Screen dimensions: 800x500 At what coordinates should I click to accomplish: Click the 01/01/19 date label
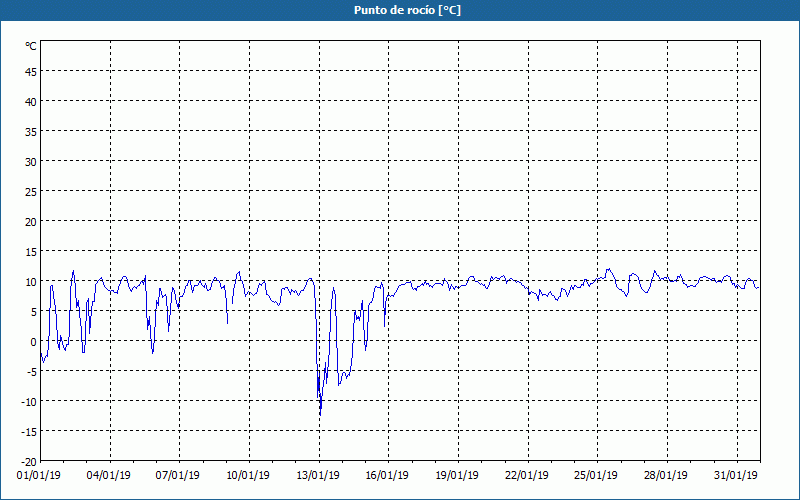(x=39, y=476)
